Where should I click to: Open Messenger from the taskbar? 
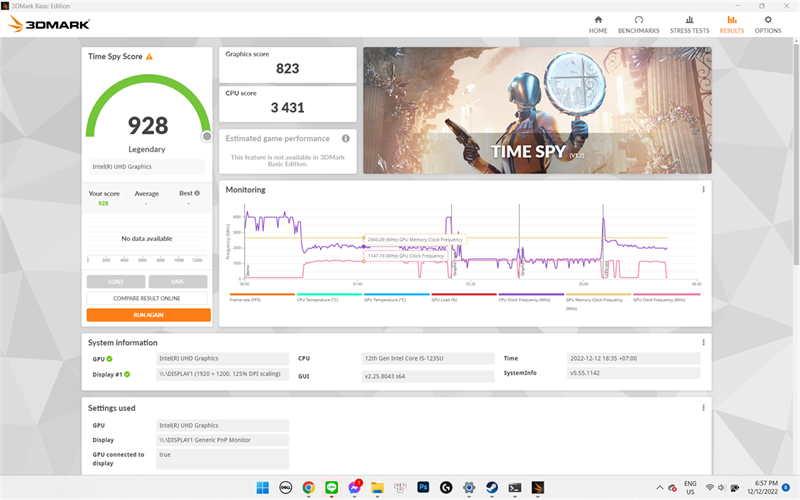point(355,488)
